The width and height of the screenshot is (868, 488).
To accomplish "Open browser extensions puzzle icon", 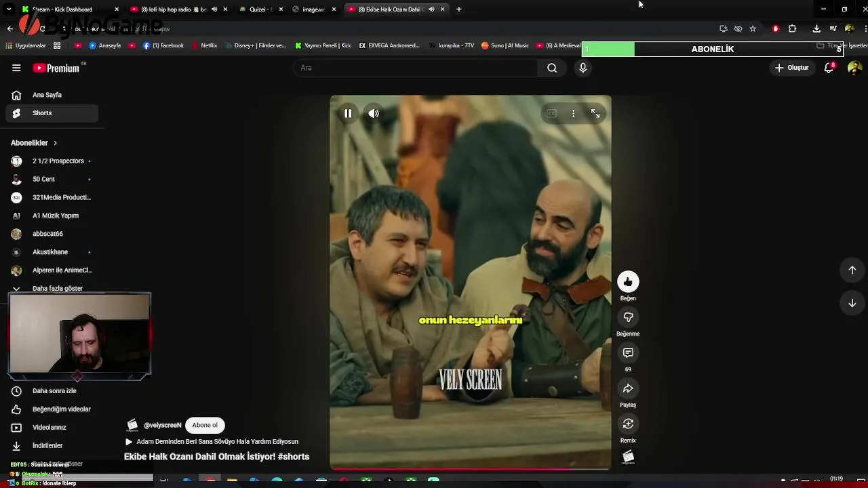I will tap(792, 28).
